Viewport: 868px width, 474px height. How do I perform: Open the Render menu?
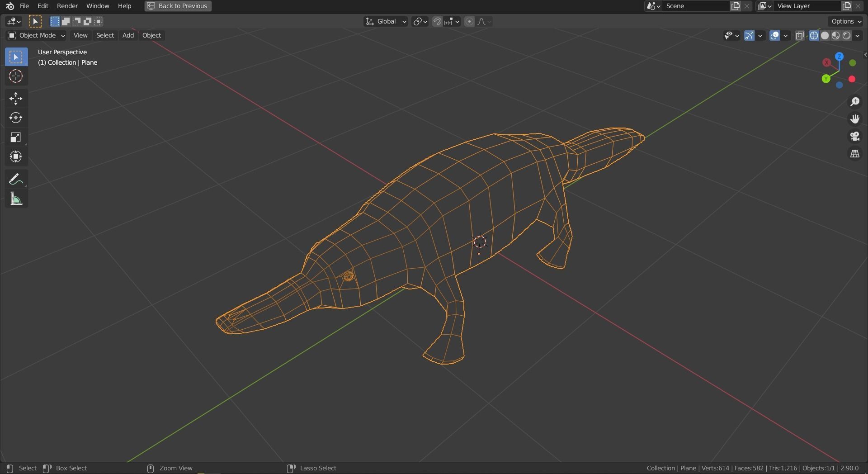pyautogui.click(x=67, y=6)
